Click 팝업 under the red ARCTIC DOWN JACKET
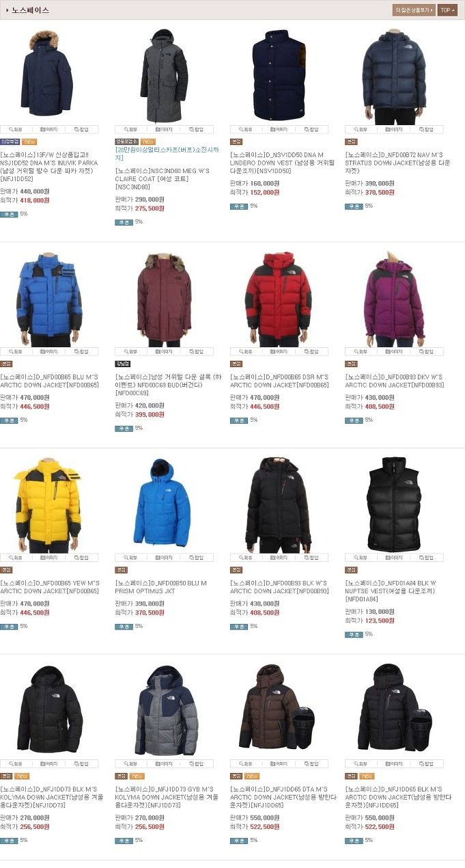Screen dimensions: 465x868 [x=311, y=351]
